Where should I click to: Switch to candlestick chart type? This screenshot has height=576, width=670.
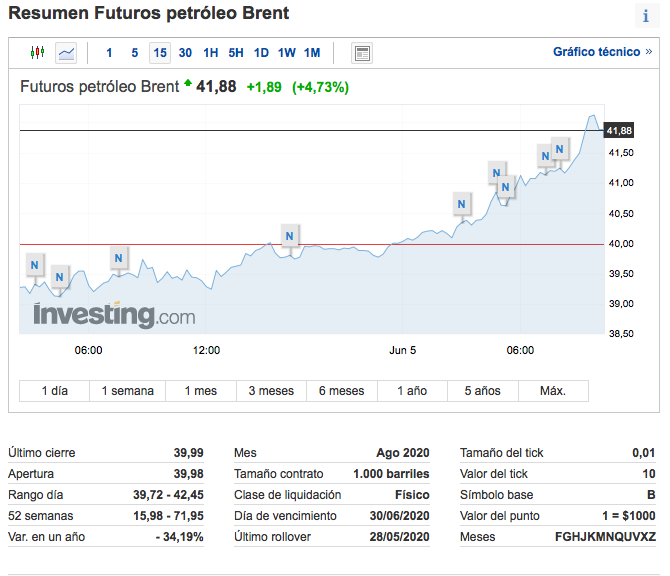pos(38,53)
